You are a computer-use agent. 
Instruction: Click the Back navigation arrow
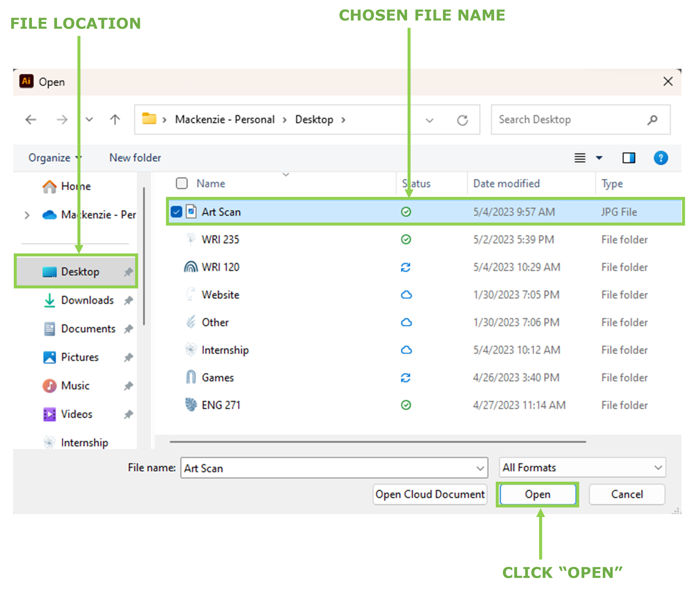click(x=31, y=120)
